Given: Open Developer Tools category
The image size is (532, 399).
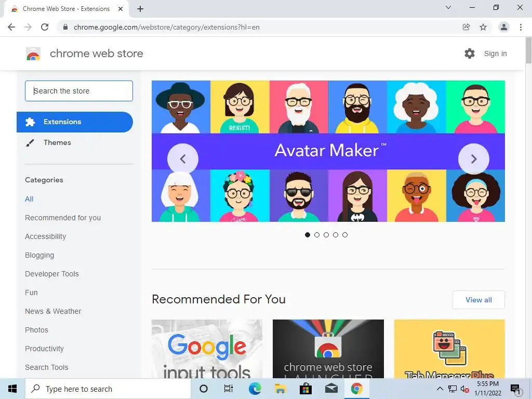Looking at the screenshot, I should pos(52,274).
